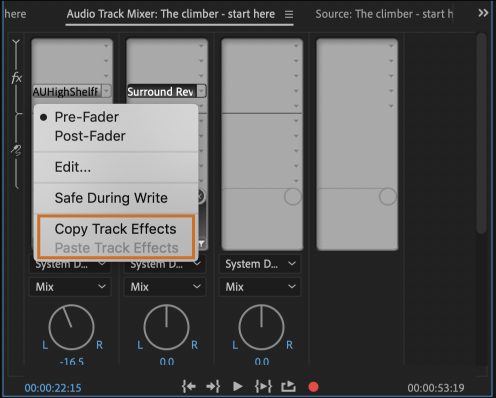Click second track pan value 0.0
The width and height of the screenshot is (496, 398).
(167, 361)
